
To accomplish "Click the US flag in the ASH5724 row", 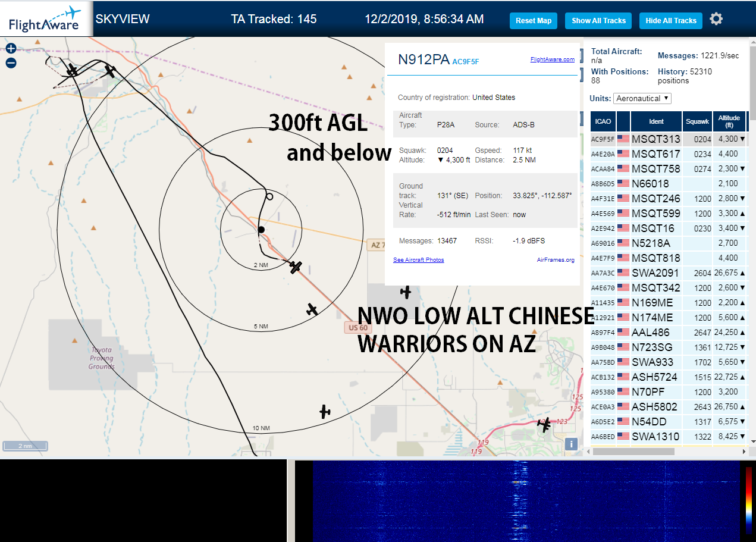I will coord(623,377).
